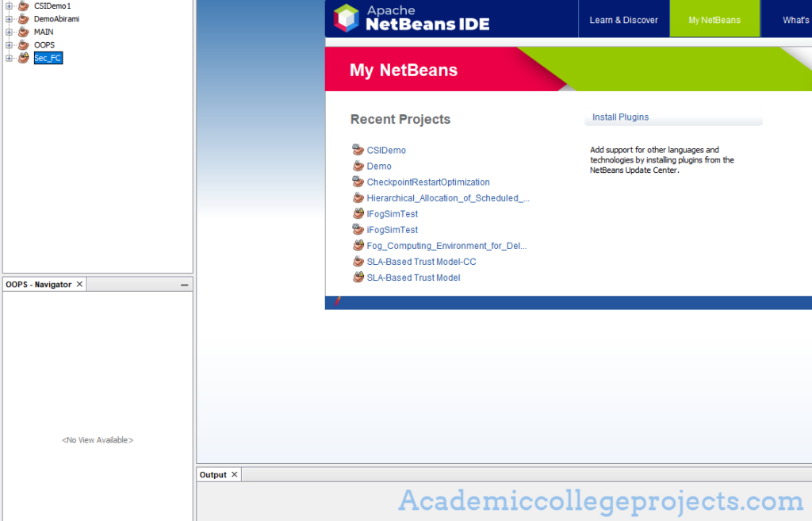Open recent project Hierarchical_Allocation_of_Scheduled
Screen dimensions: 812x521
click(x=448, y=197)
